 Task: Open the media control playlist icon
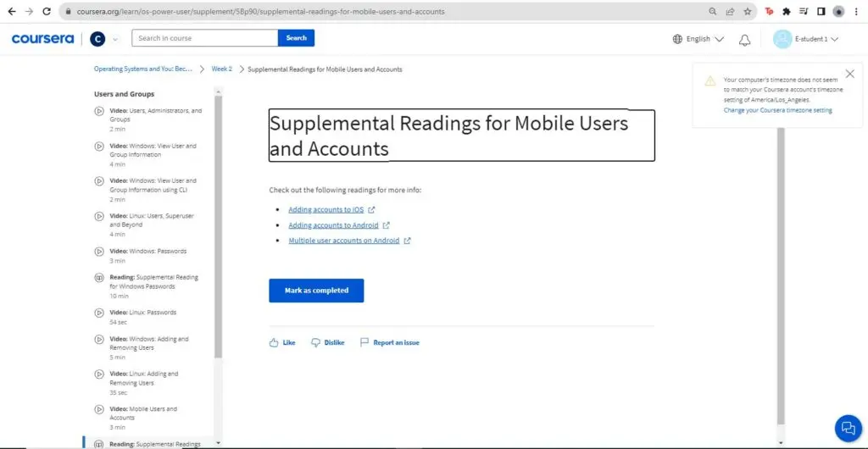click(804, 11)
